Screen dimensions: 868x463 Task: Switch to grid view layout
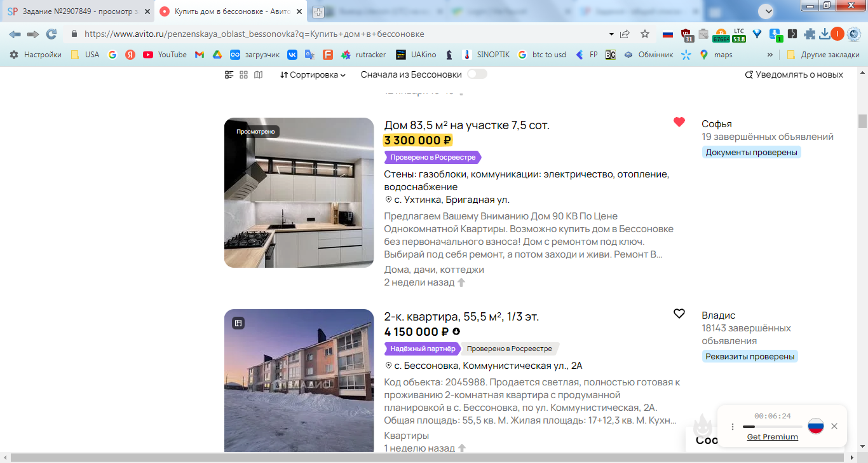(x=244, y=75)
